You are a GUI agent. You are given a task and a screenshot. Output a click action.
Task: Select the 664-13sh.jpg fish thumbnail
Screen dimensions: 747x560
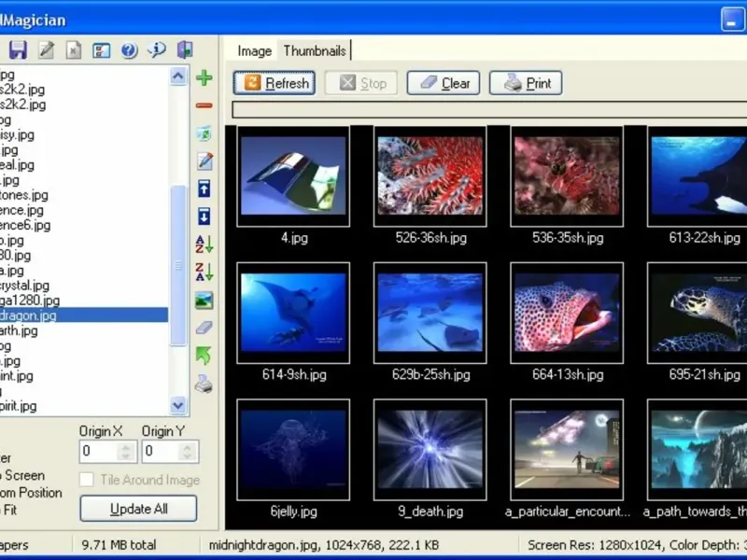[567, 313]
